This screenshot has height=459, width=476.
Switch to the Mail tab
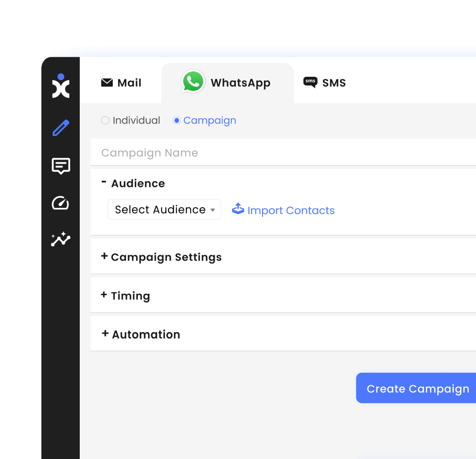(121, 83)
